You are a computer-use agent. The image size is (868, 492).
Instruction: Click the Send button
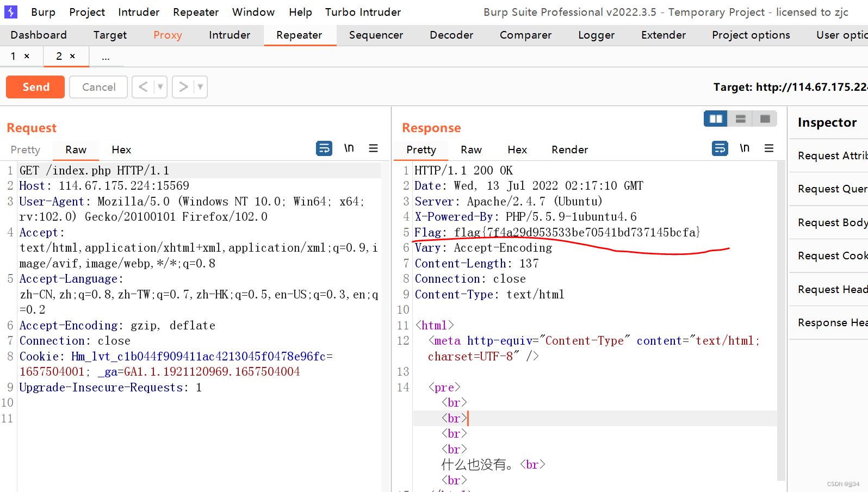click(35, 87)
